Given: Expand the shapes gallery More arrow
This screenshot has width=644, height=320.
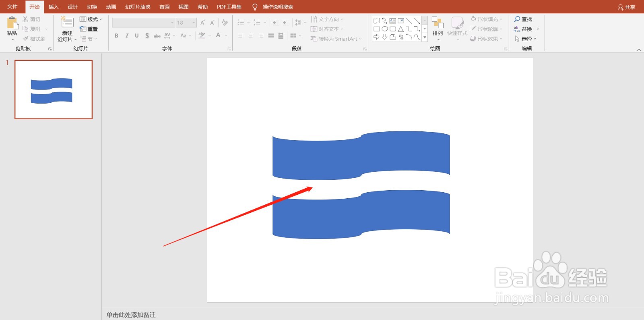Looking at the screenshot, I should coord(425,37).
